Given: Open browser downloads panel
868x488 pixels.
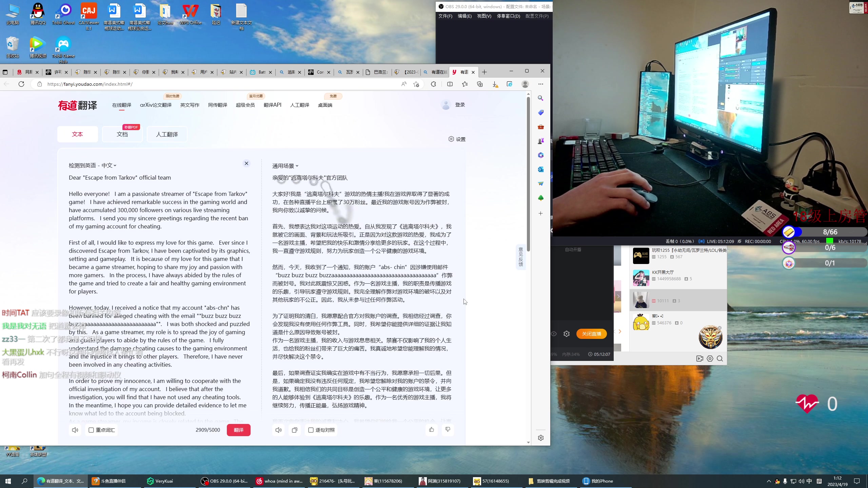Looking at the screenshot, I should (495, 84).
